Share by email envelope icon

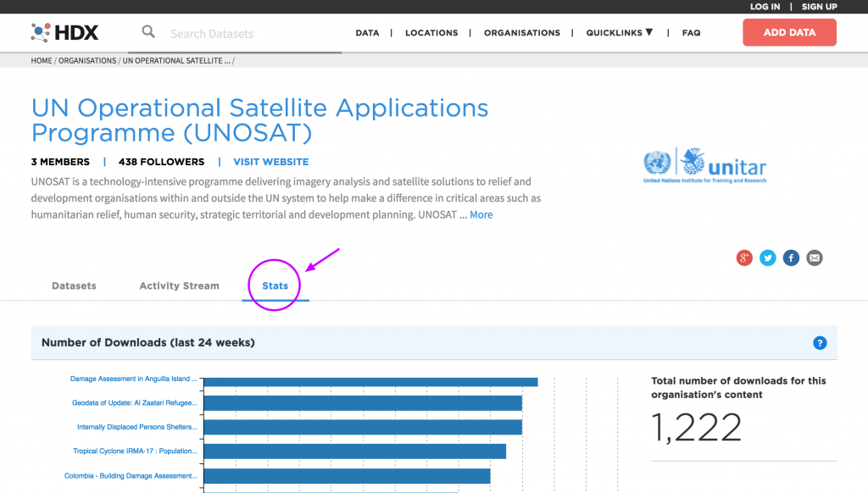[x=815, y=258]
